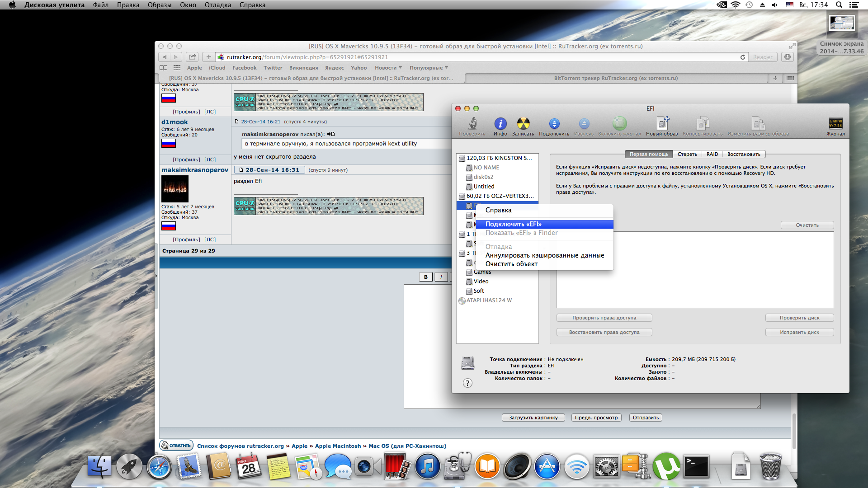Choose Аннулировать кэшированные данные
The width and height of the screenshot is (868, 488).
544,255
